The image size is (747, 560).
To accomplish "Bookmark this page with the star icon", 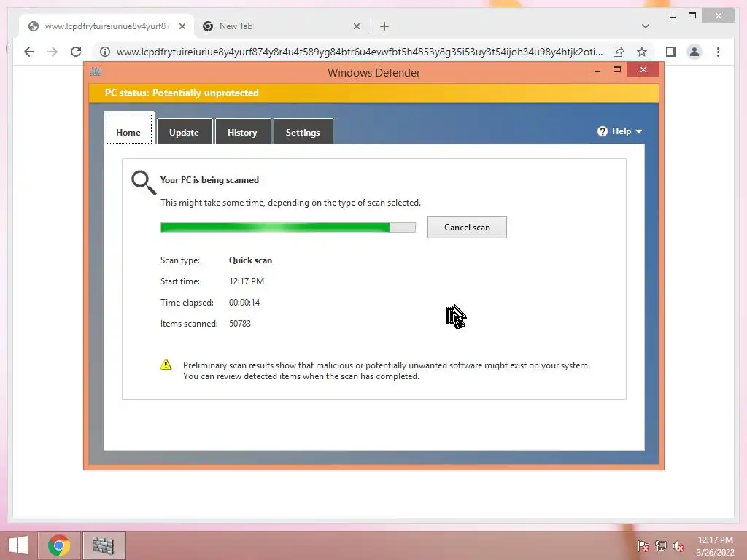I will [642, 52].
